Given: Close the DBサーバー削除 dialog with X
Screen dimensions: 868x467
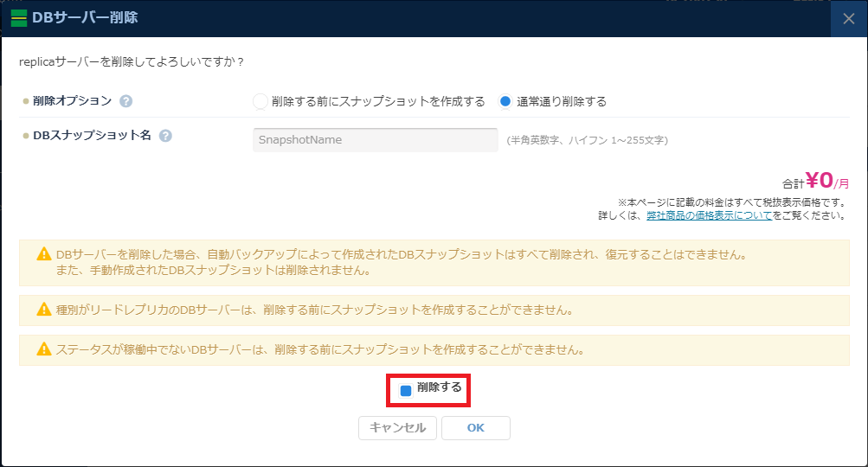Looking at the screenshot, I should click(x=848, y=19).
